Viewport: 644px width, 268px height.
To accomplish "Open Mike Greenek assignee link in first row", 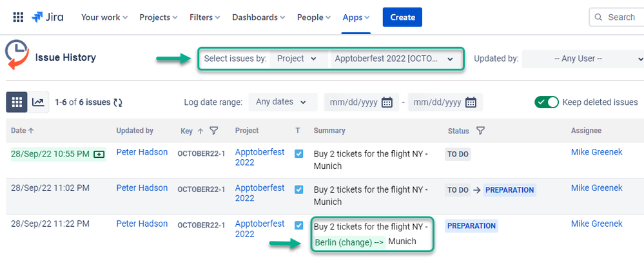I will 596,153.
